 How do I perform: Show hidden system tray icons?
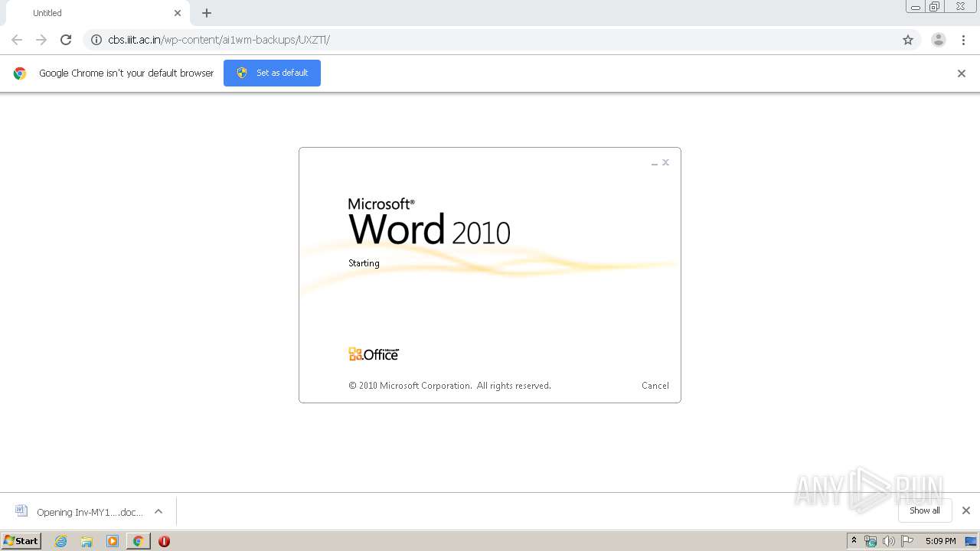pyautogui.click(x=854, y=541)
